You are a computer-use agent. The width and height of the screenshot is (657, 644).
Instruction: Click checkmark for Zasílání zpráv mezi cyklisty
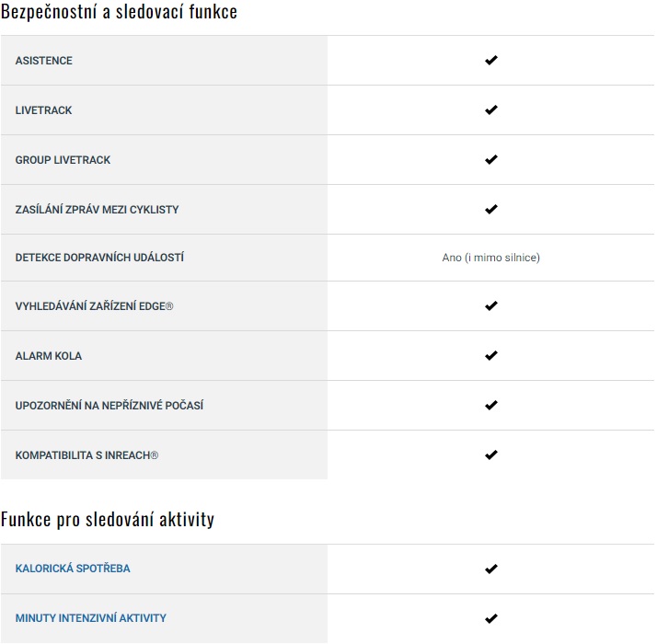490,210
